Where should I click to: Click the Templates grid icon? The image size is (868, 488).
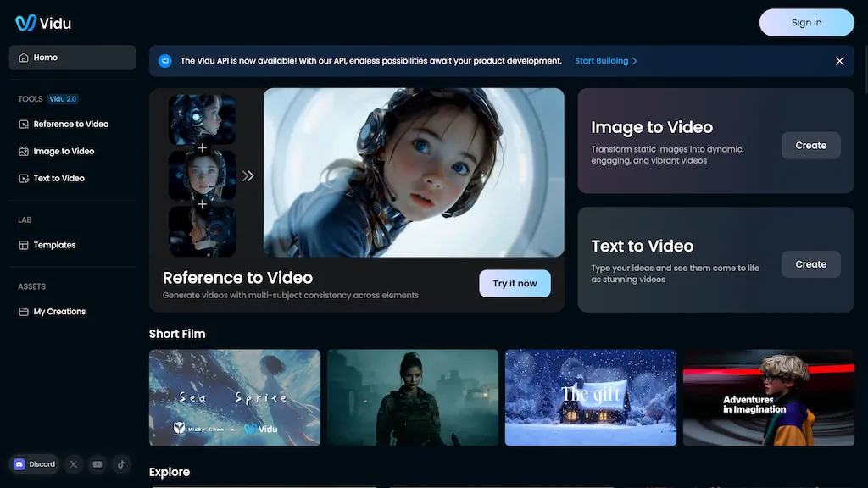pos(23,245)
